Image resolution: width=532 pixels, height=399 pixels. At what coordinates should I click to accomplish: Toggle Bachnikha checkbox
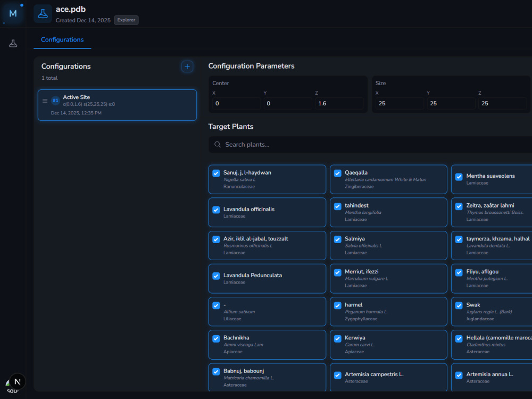click(x=216, y=338)
